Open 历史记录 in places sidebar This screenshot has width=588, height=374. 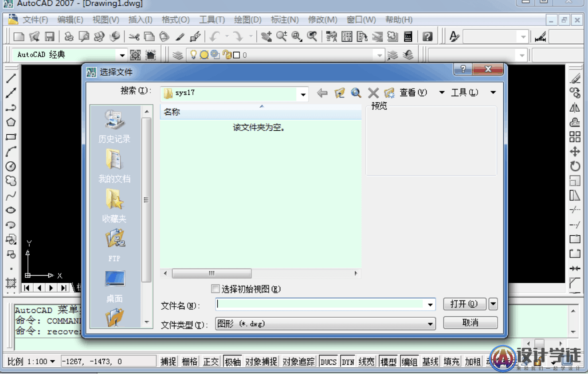tap(114, 127)
